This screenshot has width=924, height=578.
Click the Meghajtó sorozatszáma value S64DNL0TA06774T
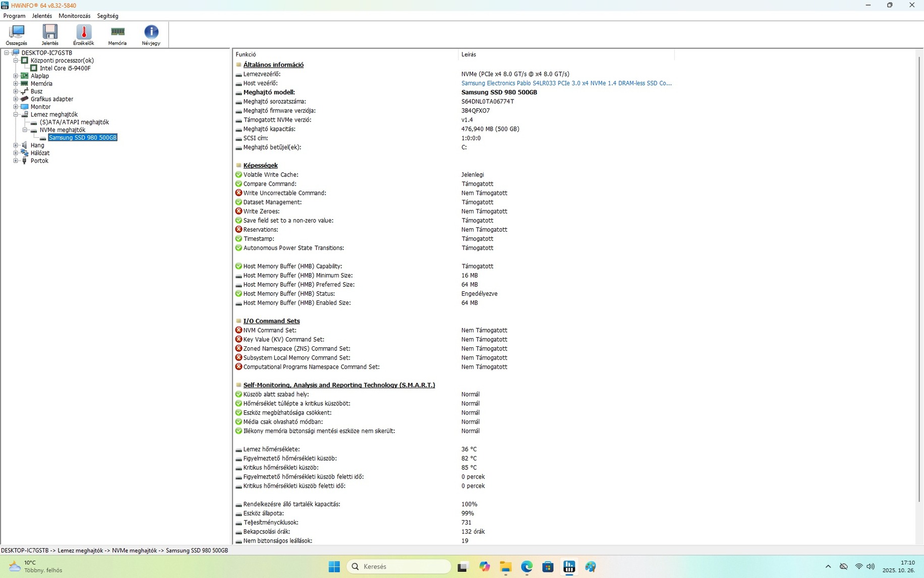tap(488, 101)
